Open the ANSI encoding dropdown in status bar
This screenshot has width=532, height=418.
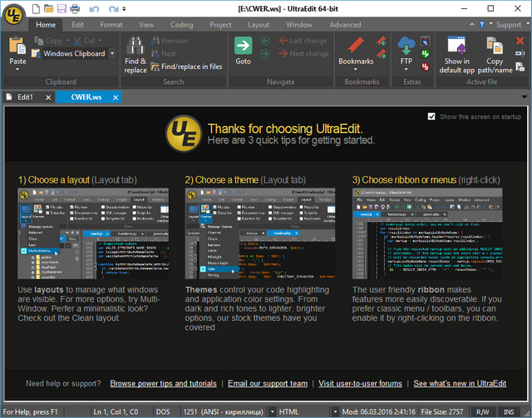(271, 411)
